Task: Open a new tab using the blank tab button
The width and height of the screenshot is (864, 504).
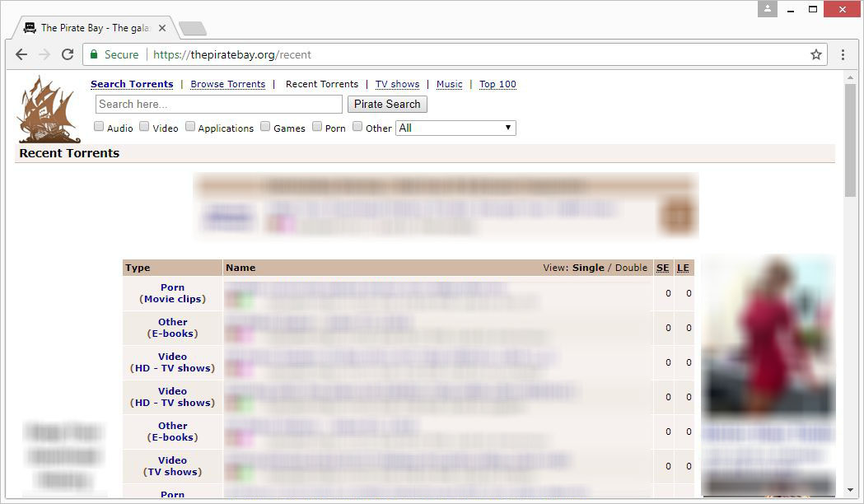Action: click(x=193, y=28)
